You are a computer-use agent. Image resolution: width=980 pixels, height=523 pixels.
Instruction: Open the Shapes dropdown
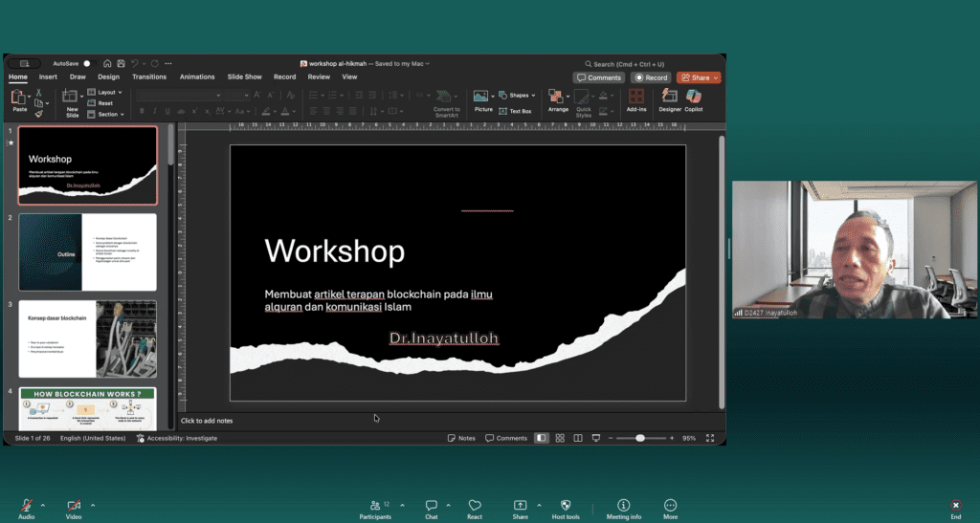pos(520,96)
